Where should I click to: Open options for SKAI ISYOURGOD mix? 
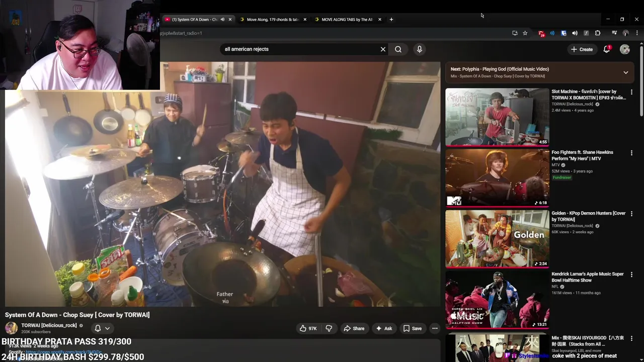point(631,339)
